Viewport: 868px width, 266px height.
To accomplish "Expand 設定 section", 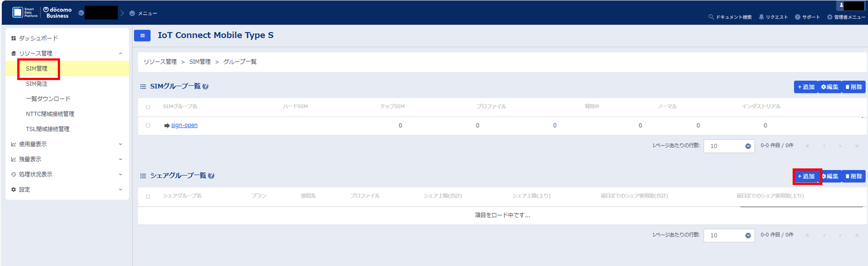I will pos(120,189).
